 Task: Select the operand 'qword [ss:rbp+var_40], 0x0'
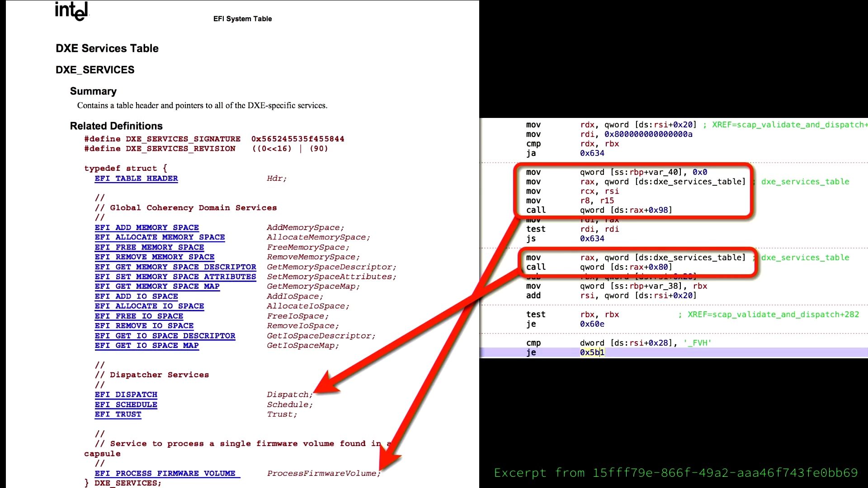coord(644,172)
